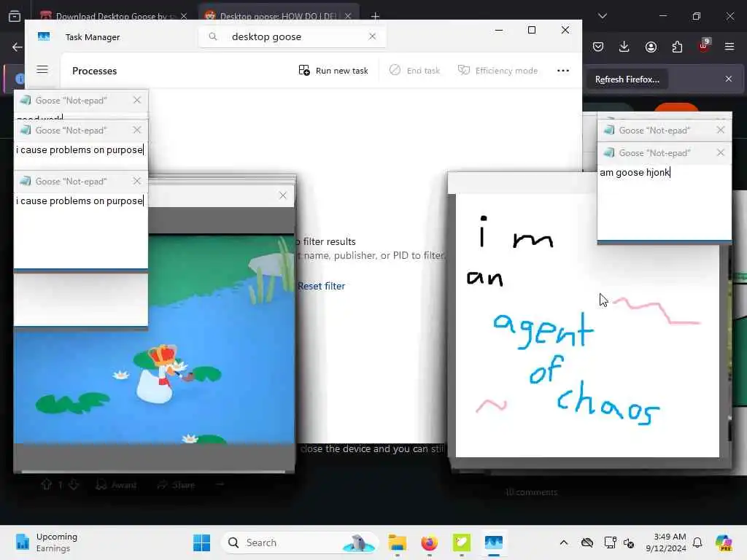Click the cloud sync tray icon
This screenshot has height=560, width=747.
pyautogui.click(x=587, y=542)
